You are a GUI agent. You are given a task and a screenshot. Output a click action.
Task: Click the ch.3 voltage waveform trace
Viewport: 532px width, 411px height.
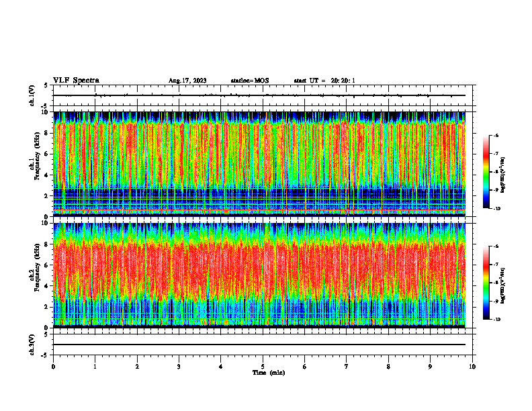coord(259,345)
